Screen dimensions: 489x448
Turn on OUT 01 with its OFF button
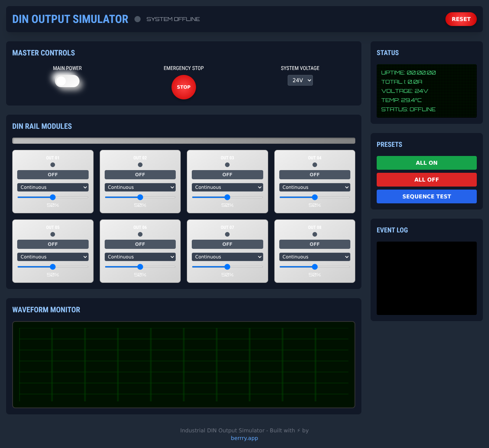click(x=52, y=174)
